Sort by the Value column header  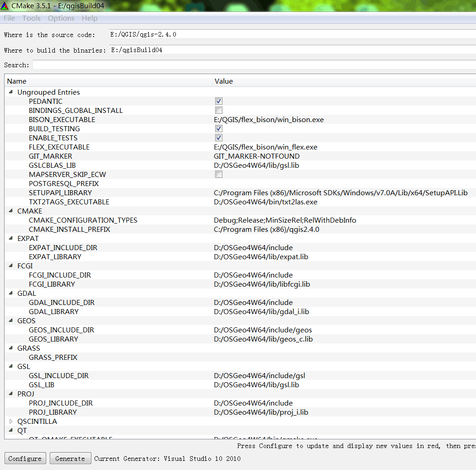pos(344,81)
